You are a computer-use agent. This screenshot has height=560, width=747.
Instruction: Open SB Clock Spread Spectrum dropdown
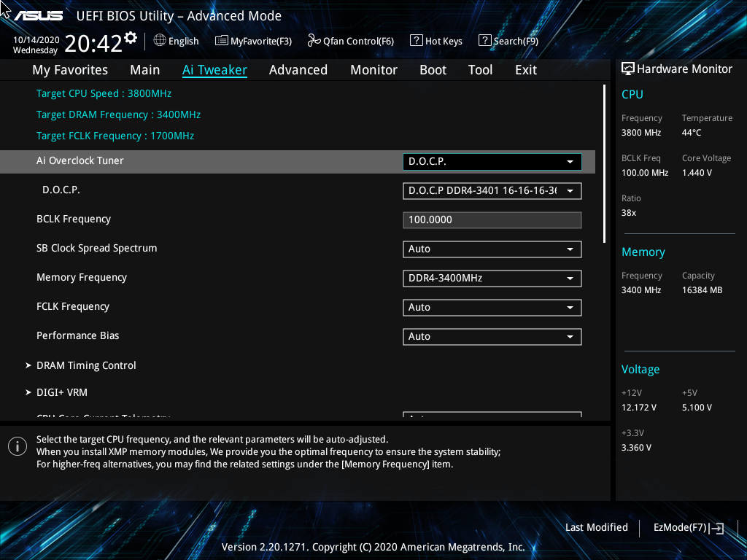492,249
